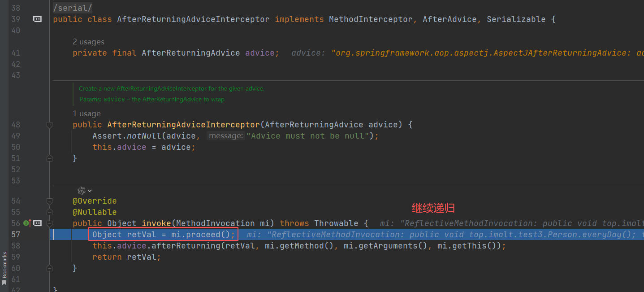The height and width of the screenshot is (292, 644).
Task: Open the dropdown arrow next to the AI icon
Action: [90, 191]
